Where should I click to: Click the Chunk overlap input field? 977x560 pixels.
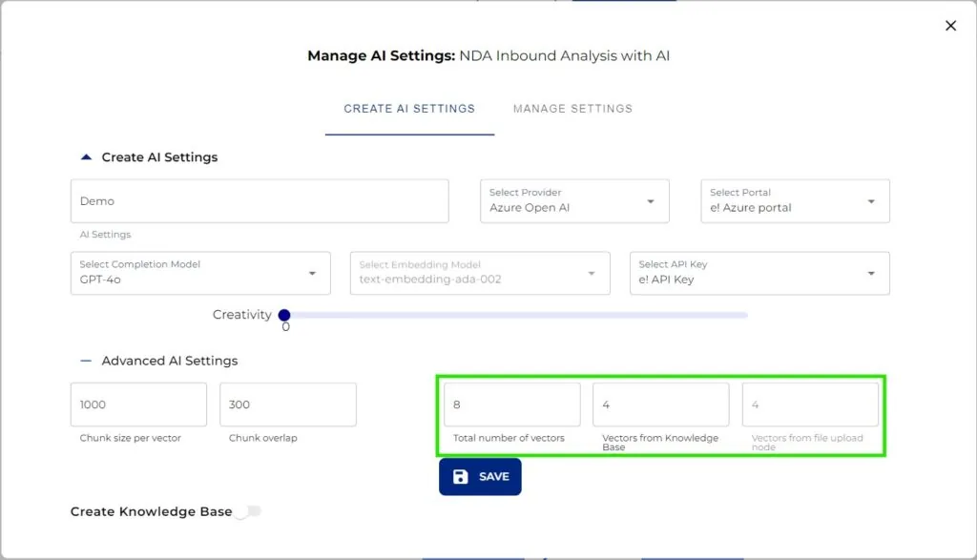287,404
